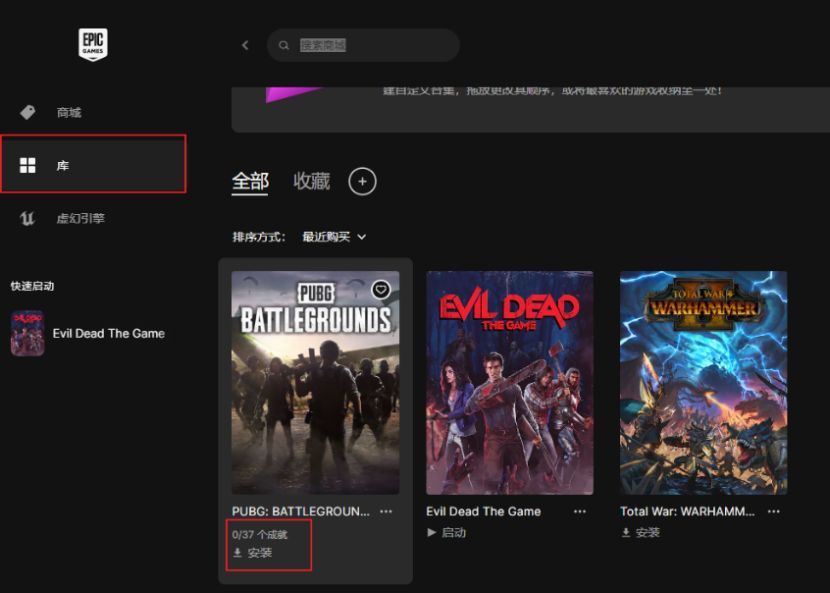Click the 排序方式 label
Screen dimensions: 830x593
coord(259,237)
